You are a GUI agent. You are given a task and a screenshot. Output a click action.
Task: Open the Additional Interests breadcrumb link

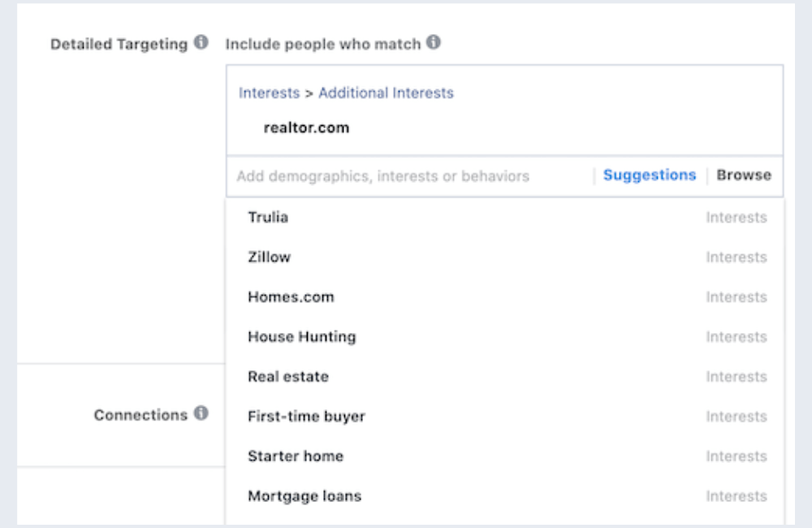(387, 93)
